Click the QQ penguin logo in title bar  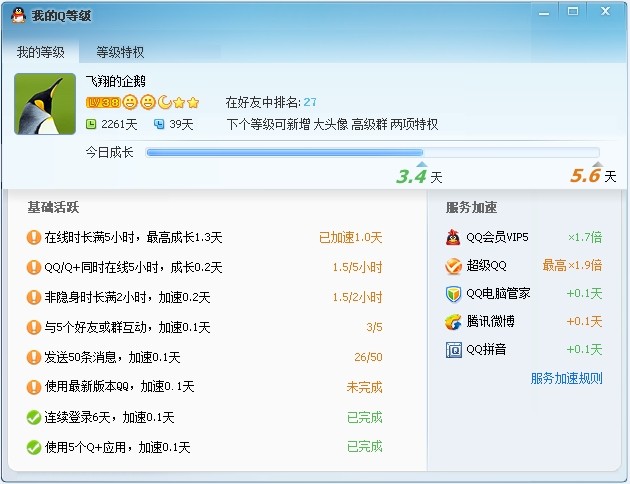pos(18,15)
